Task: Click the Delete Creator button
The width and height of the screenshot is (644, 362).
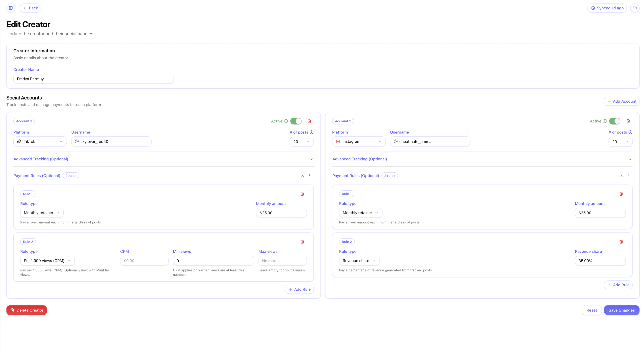Action: (27, 310)
